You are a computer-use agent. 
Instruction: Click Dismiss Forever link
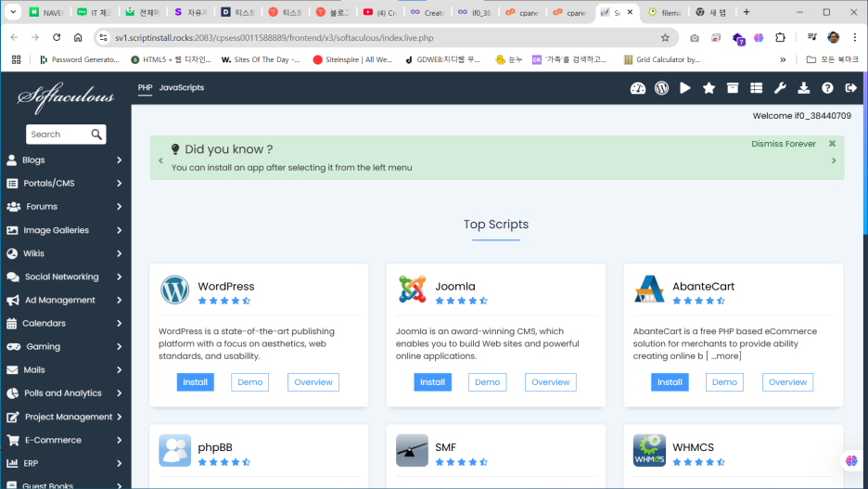click(784, 144)
